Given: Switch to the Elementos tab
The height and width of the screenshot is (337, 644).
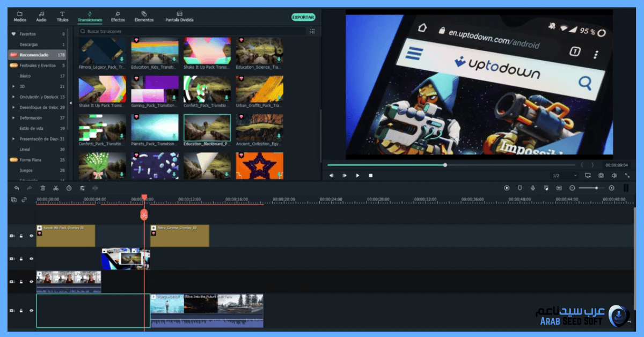Looking at the screenshot, I should [x=144, y=17].
